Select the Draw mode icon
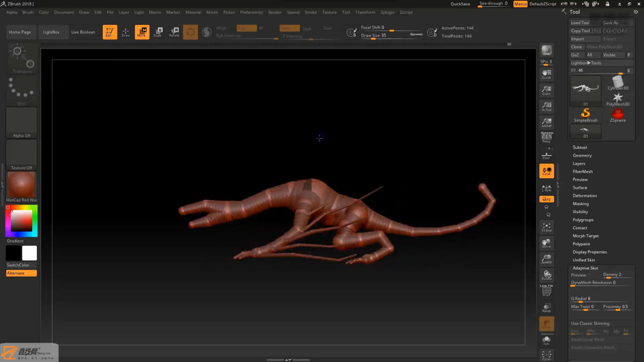 coord(126,32)
